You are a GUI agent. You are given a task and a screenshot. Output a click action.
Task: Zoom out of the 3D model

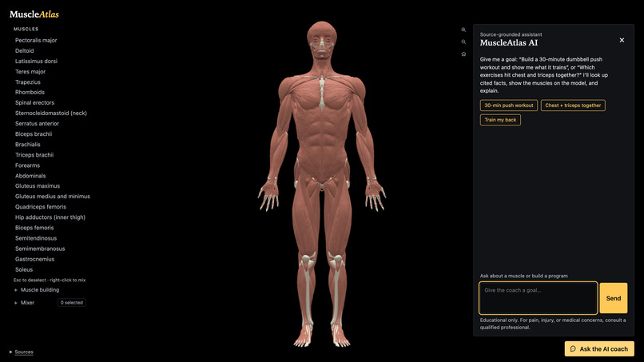(463, 42)
